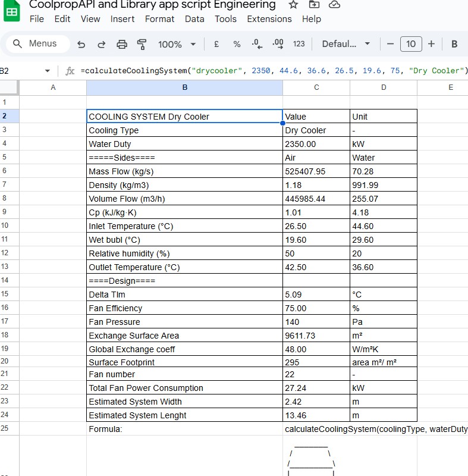Decrease font size with minus button
The image size is (468, 476).
390,44
